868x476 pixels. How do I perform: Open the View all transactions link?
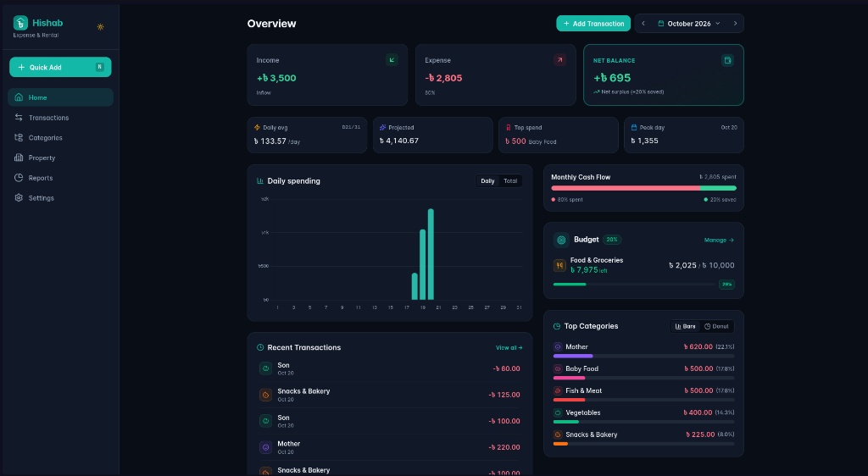(509, 348)
